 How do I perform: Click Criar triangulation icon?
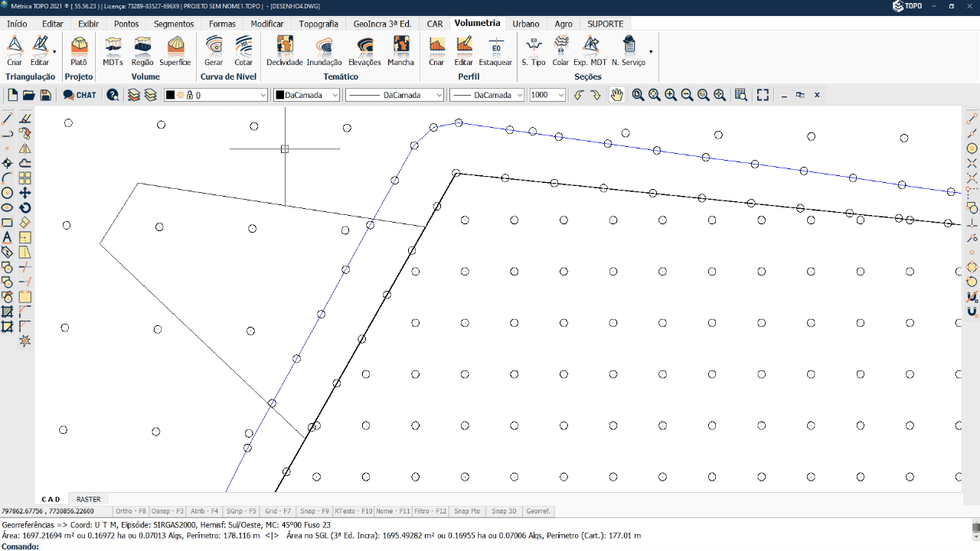pos(15,51)
